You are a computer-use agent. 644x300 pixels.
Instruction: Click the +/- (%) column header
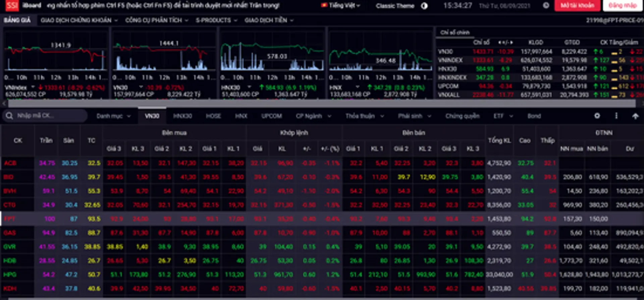[x=330, y=149]
